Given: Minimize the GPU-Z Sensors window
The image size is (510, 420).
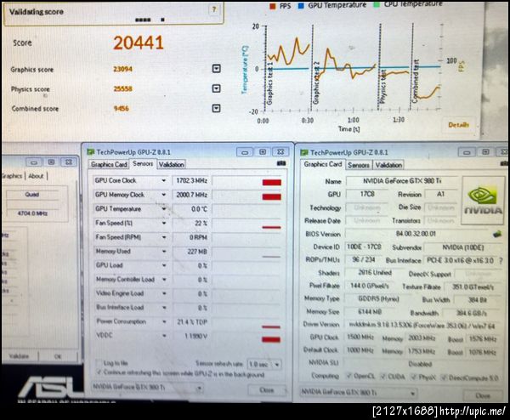Looking at the screenshot, I should pos(245,152).
